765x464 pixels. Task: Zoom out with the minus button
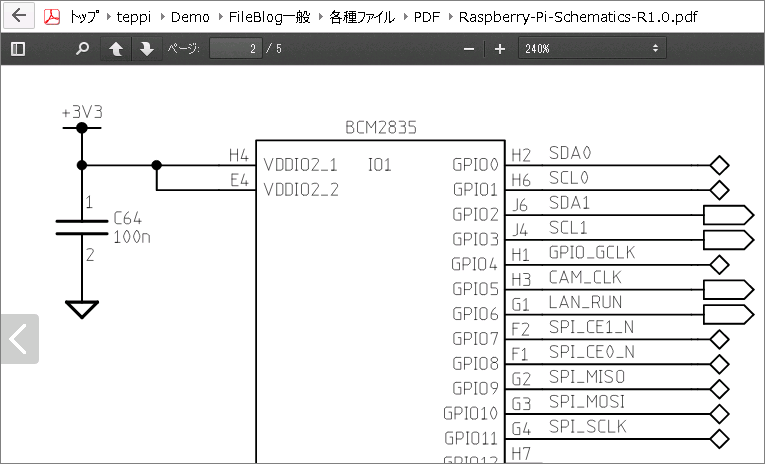(469, 49)
